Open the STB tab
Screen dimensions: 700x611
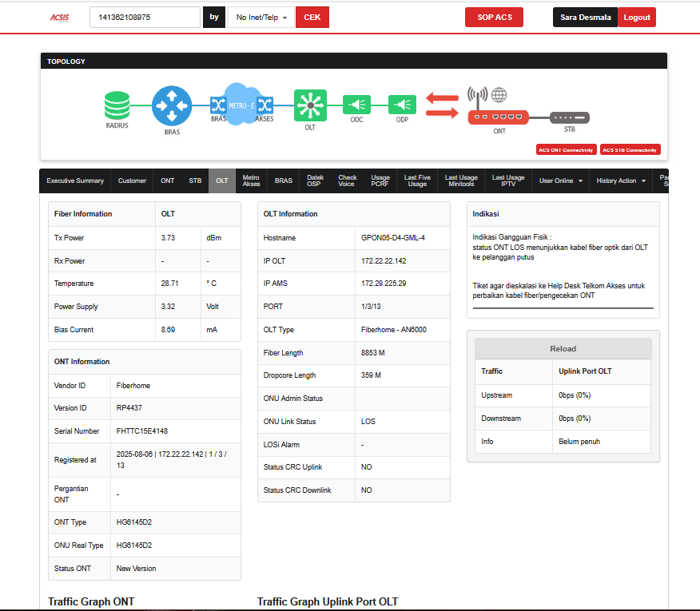point(195,181)
